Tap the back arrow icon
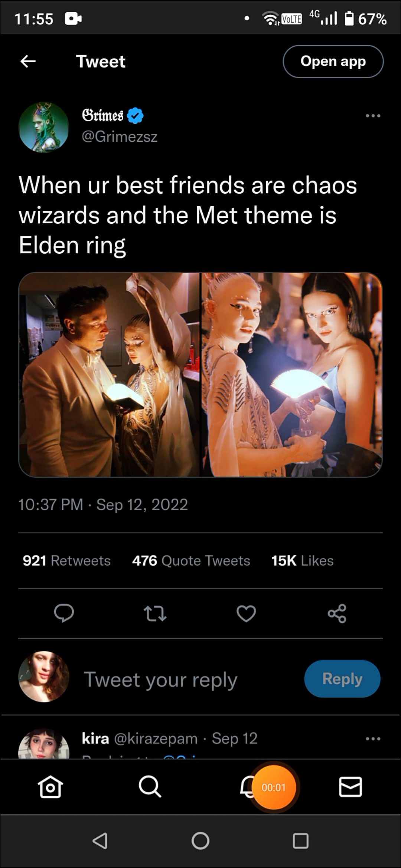 coord(28,62)
